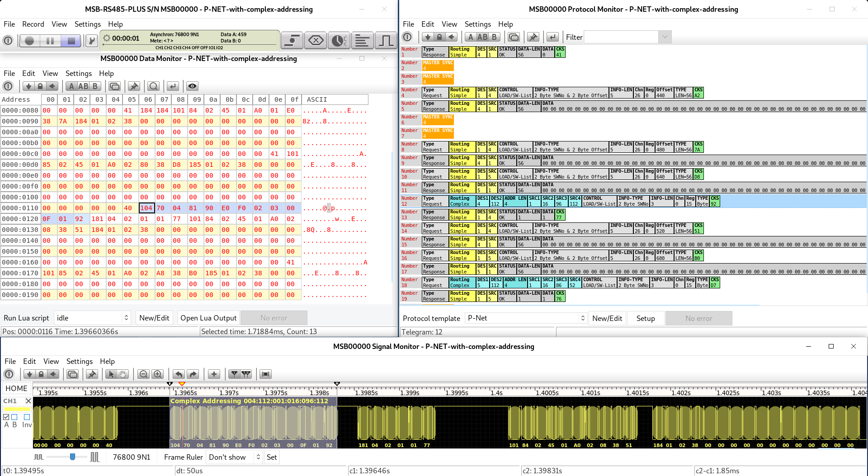Show both AB data in Data Monitor
Image resolution: width=868 pixels, height=476 pixels.
coord(83,86)
